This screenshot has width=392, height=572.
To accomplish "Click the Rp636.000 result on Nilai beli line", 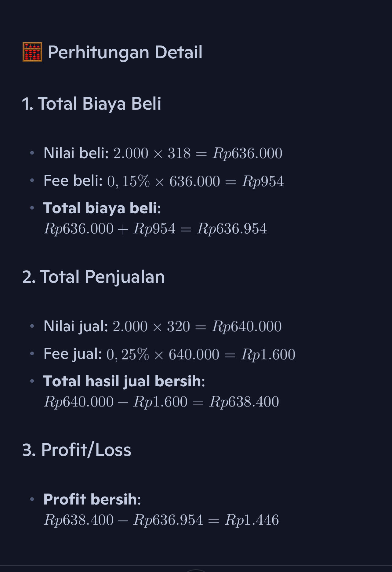I will 247,153.
